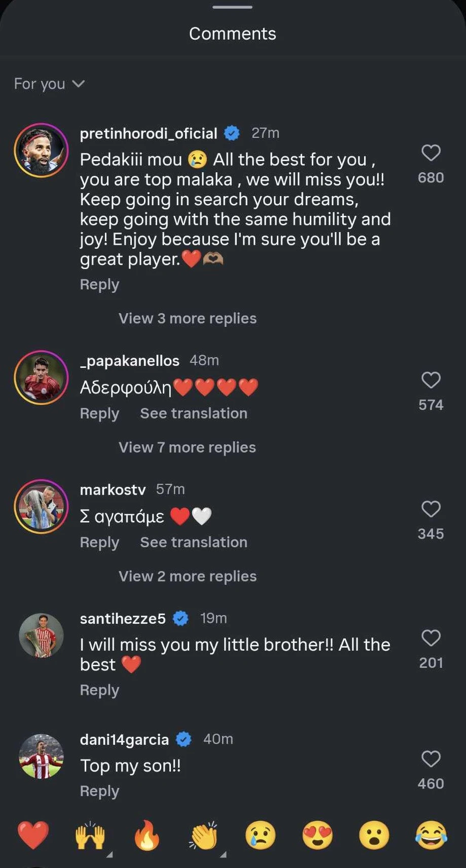Expand "View 3 more replies" thread
The height and width of the screenshot is (868, 466).
(187, 318)
